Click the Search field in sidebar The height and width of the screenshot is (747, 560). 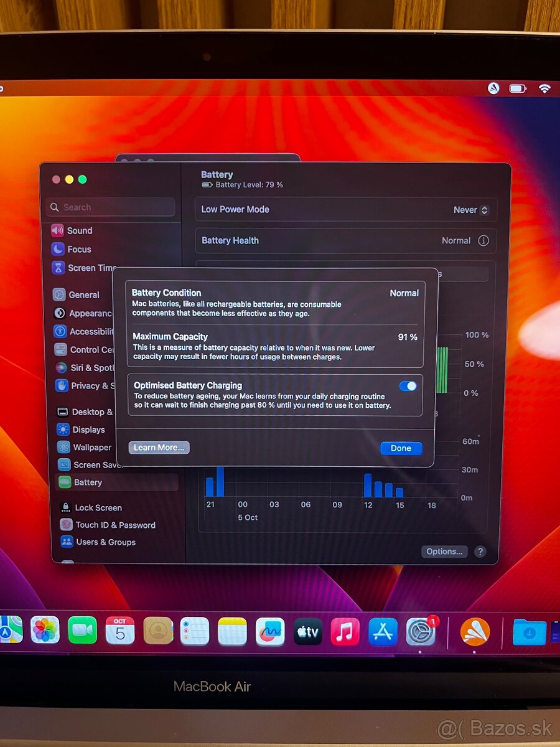(x=111, y=207)
